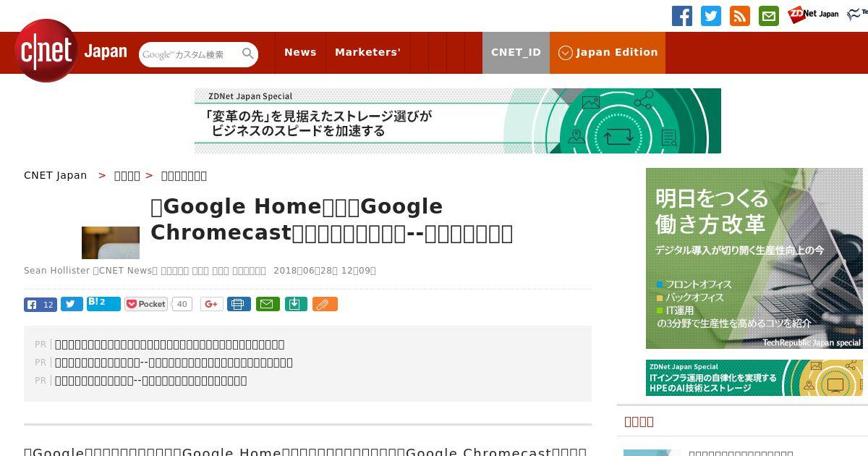Follow the CNET Japan breadcrumb link
This screenshot has width=868, height=456.
coord(56,175)
